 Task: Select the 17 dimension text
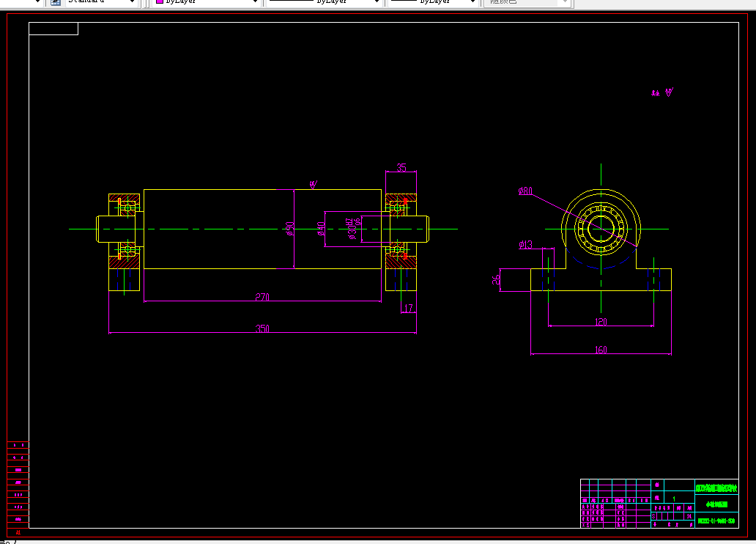pos(408,308)
